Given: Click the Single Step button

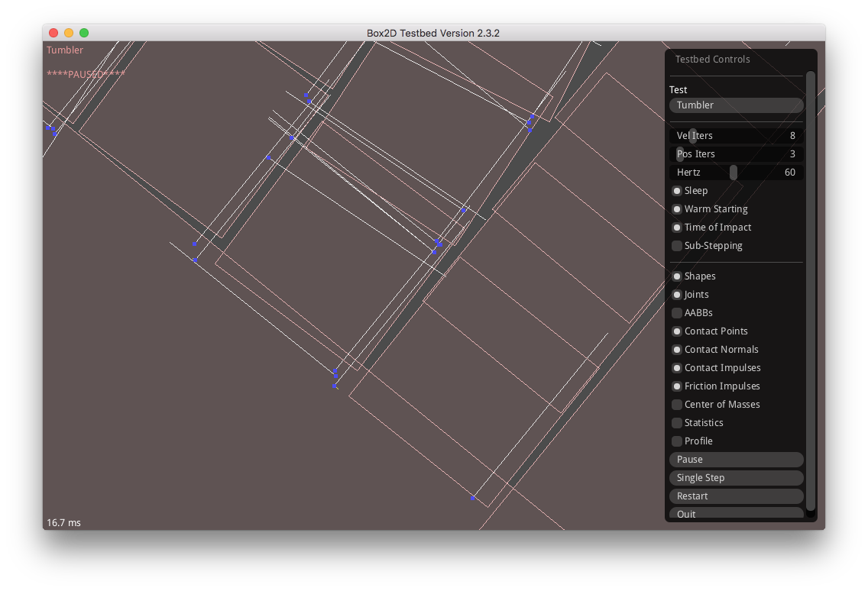Looking at the screenshot, I should pos(736,477).
